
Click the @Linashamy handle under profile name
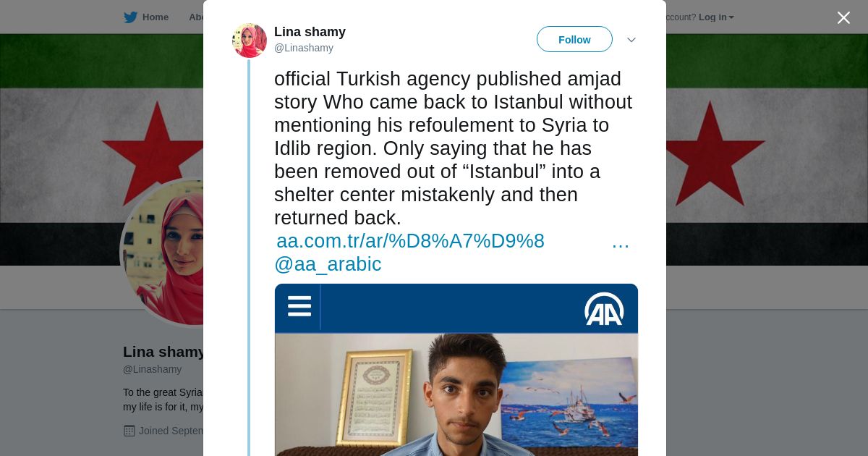[152, 369]
